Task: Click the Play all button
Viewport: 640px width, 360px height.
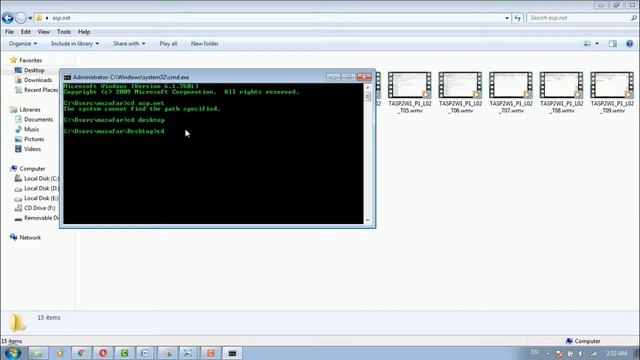Action: (168, 44)
